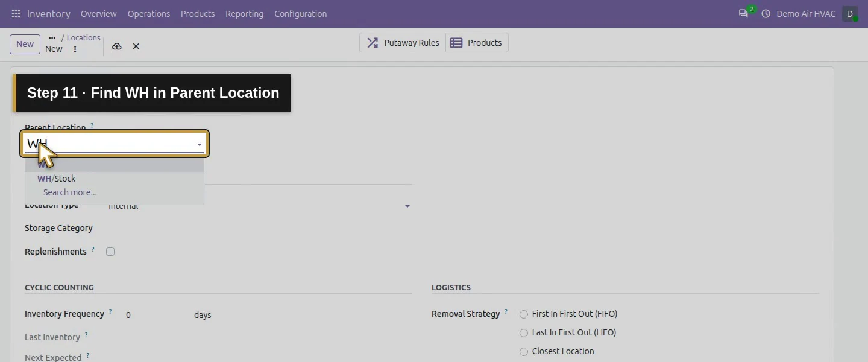Open the Operations menu
This screenshot has width=868, height=362.
point(149,14)
